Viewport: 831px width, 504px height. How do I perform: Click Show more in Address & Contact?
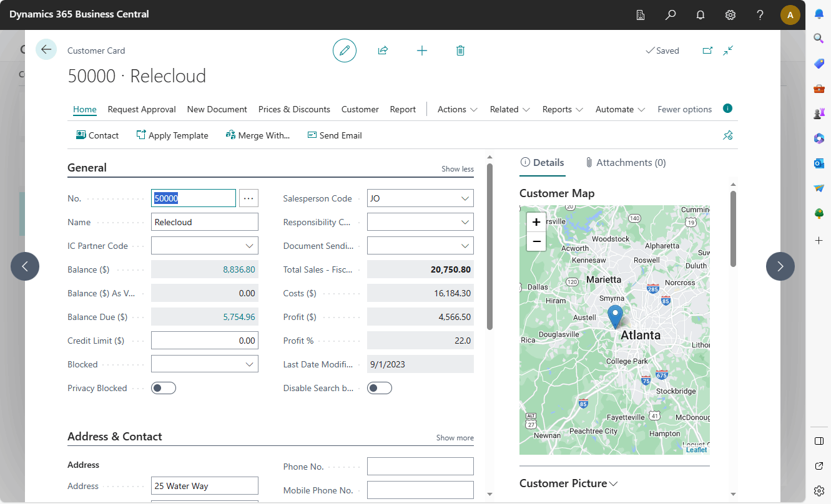pos(455,438)
